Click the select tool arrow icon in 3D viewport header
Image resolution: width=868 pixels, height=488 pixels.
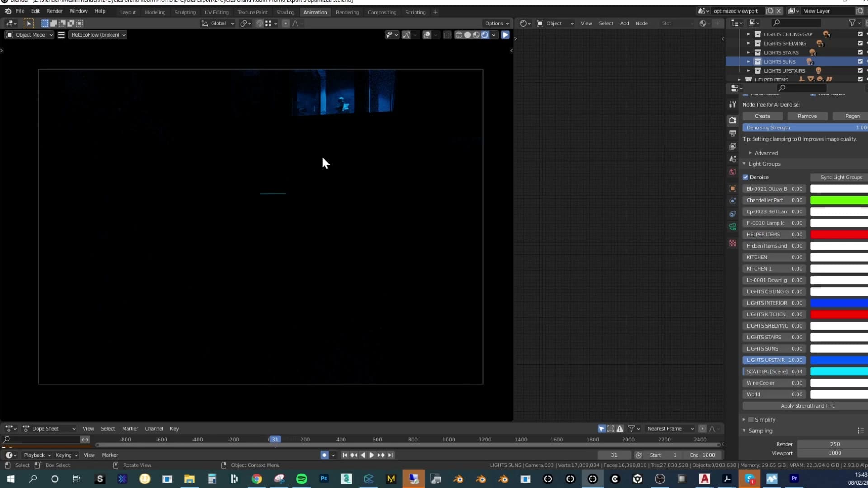[x=28, y=23]
